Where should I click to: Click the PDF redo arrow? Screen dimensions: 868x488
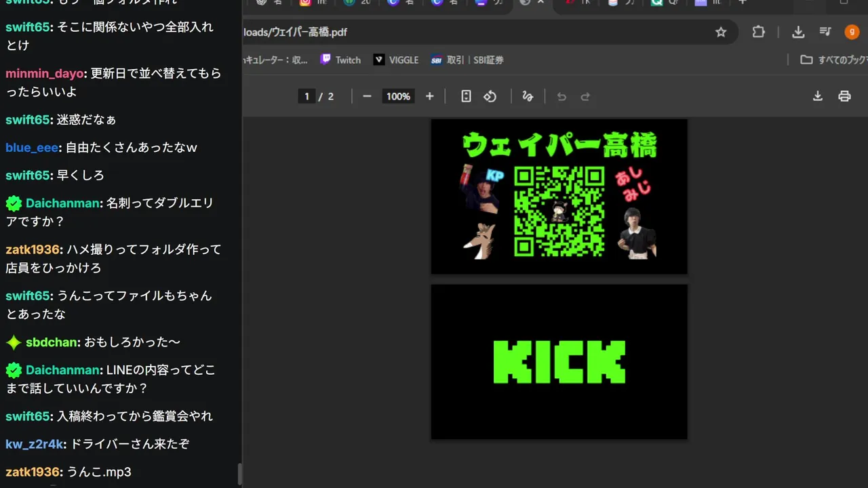[x=585, y=96]
